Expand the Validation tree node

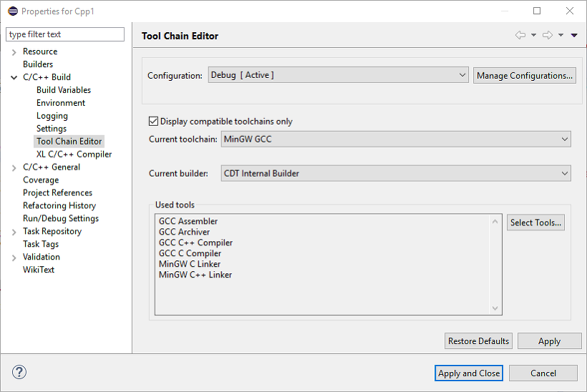pyautogui.click(x=14, y=258)
